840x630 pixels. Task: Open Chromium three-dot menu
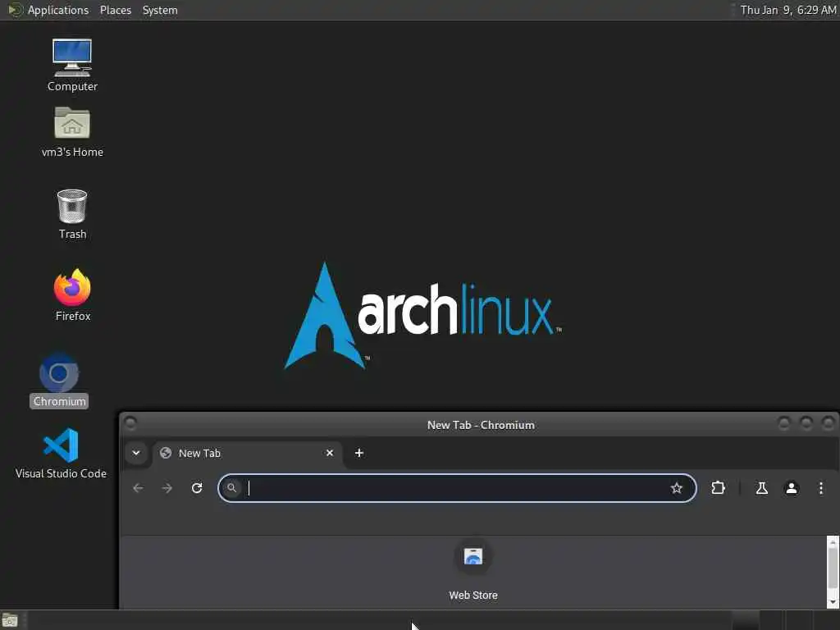tap(820, 488)
